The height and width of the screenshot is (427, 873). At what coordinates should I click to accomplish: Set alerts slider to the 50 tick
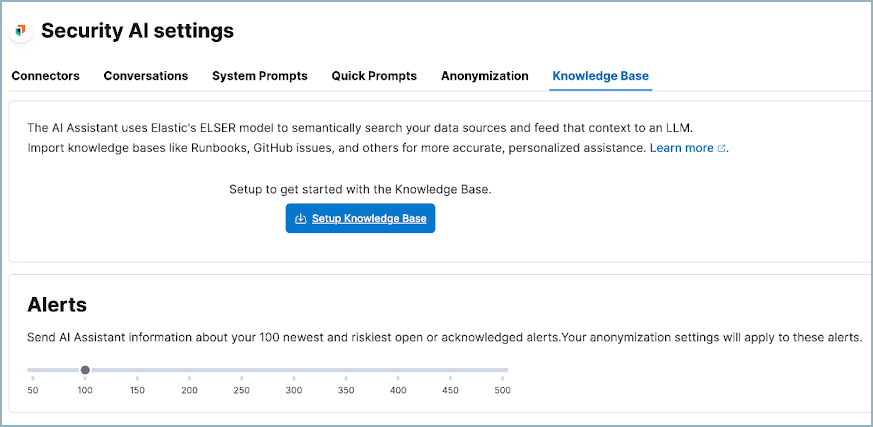(x=33, y=371)
